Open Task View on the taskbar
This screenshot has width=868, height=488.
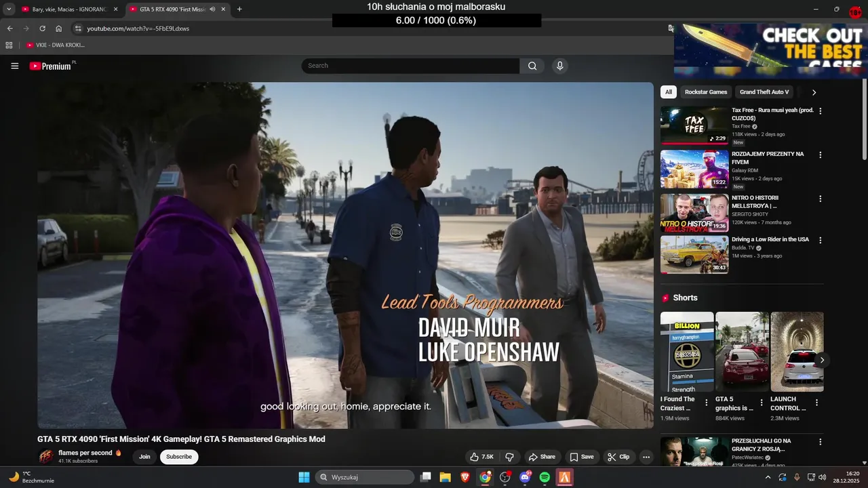(425, 477)
